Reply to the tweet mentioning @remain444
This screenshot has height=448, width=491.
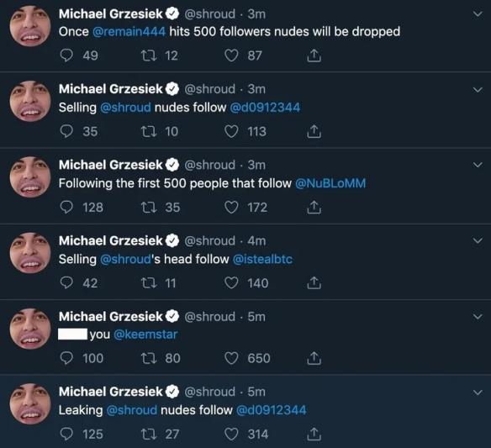(x=66, y=55)
